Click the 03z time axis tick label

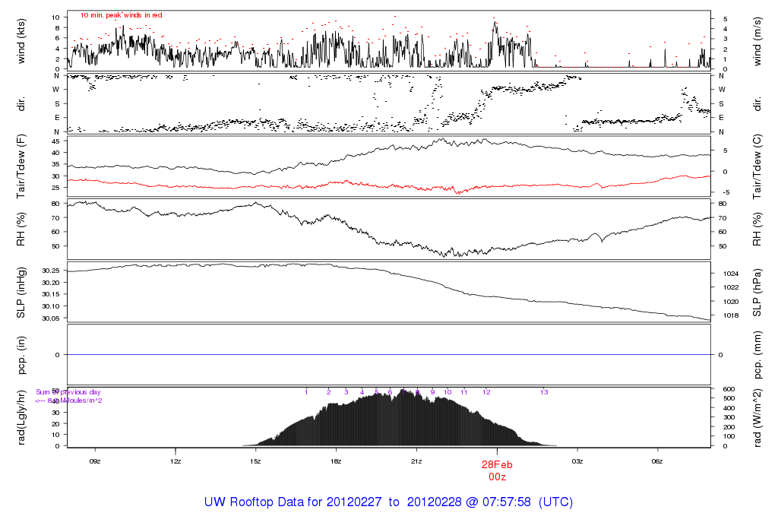(x=577, y=461)
